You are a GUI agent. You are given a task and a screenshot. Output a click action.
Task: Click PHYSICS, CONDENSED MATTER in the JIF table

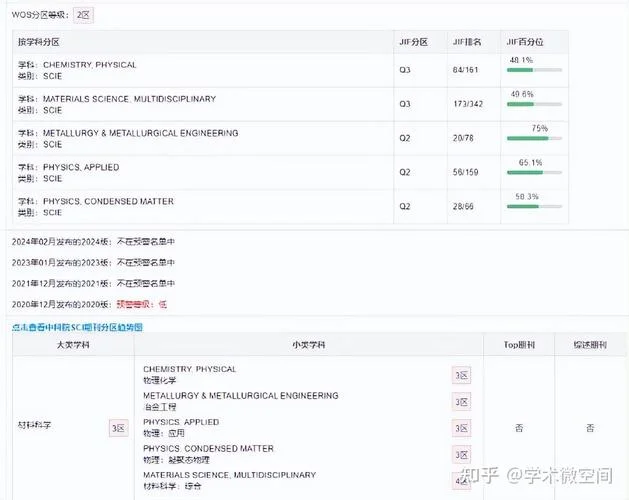coord(108,201)
